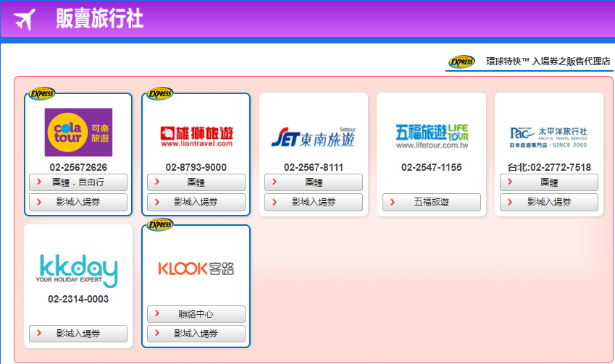Click phone number 02-2567-8111

(x=314, y=167)
